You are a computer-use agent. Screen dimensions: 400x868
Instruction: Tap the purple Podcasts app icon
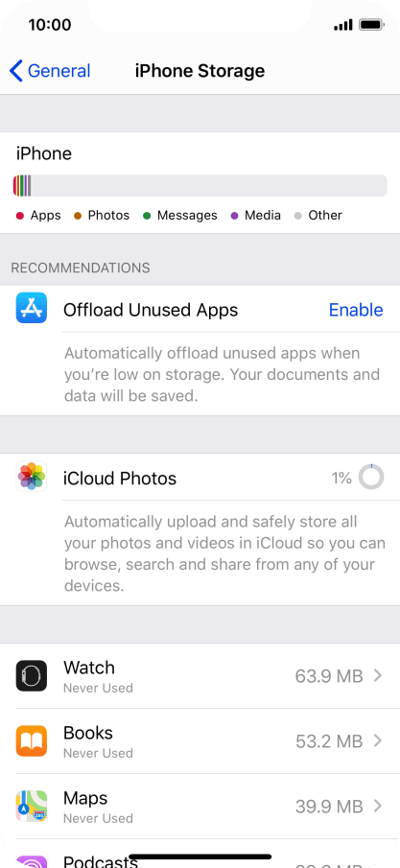(31, 861)
